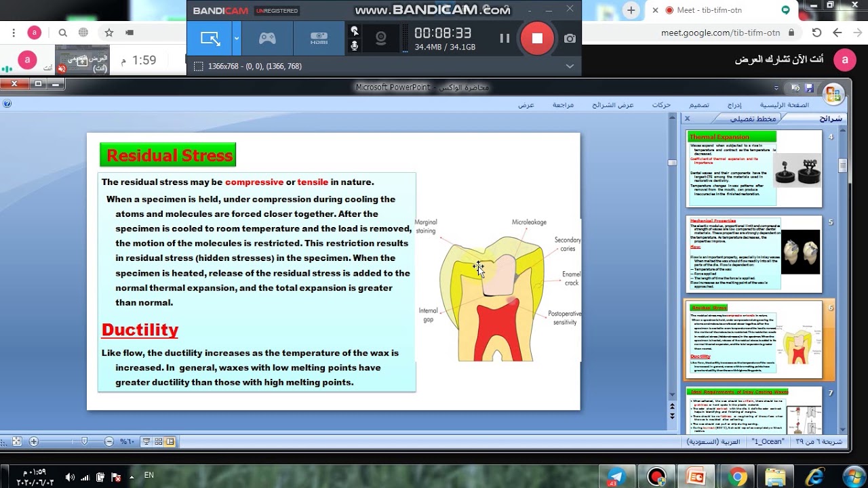Open the تصميم ribbon tab
The height and width of the screenshot is (488, 868).
click(699, 105)
